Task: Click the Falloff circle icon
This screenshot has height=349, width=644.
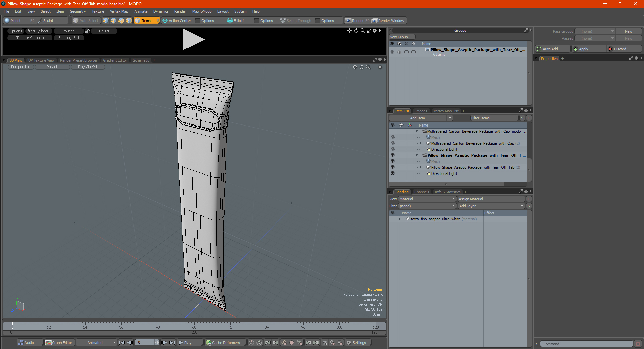Action: click(x=230, y=21)
